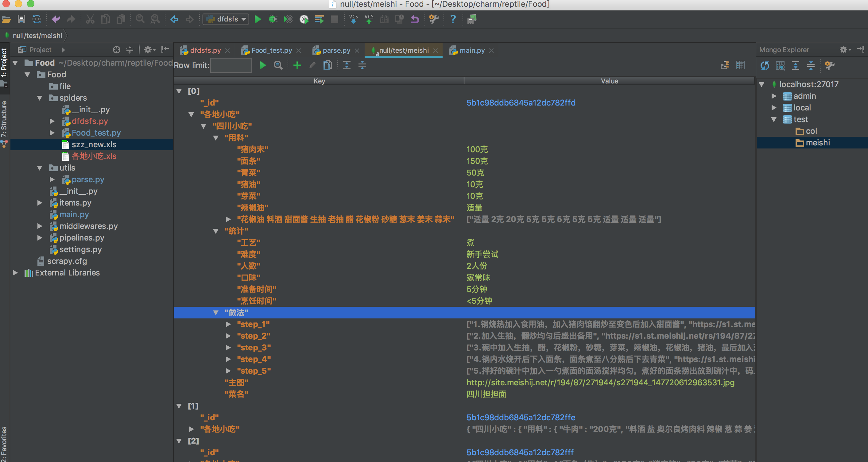Click the main image URL value
The height and width of the screenshot is (462, 868).
click(600, 383)
